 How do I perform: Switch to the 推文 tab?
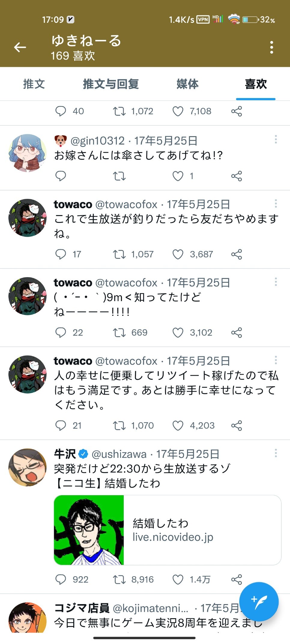[x=34, y=84]
